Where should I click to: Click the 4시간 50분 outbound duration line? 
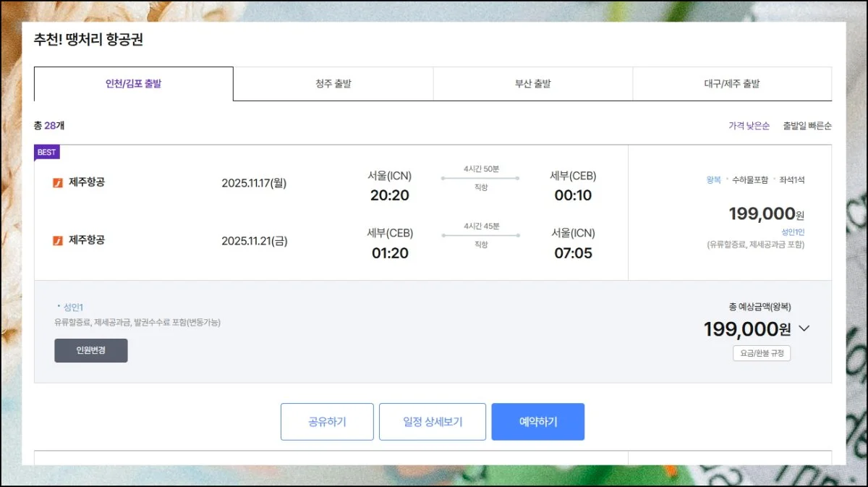(481, 177)
